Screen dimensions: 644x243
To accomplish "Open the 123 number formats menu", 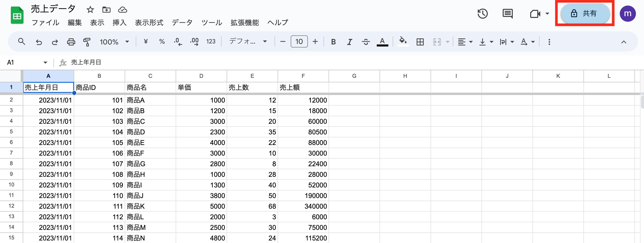I will point(211,41).
